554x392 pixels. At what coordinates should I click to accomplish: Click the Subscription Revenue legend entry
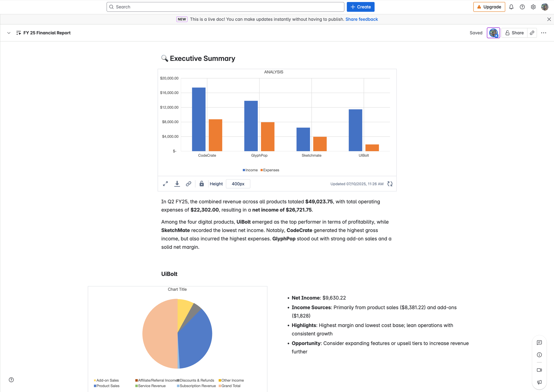pyautogui.click(x=196, y=386)
